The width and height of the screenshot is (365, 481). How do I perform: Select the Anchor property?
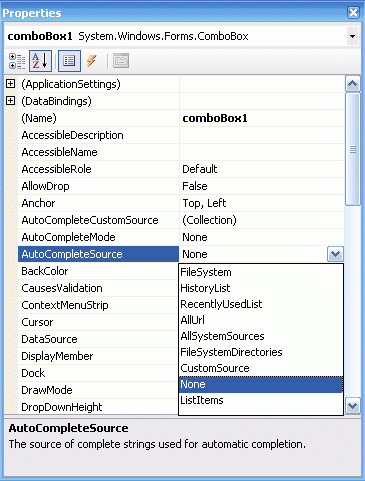point(99,203)
